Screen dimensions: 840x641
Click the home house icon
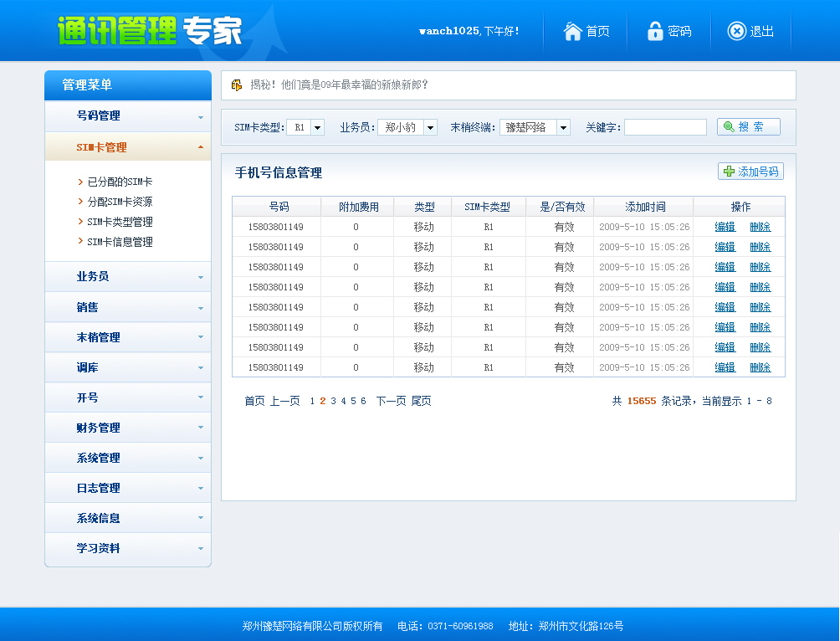tap(572, 31)
